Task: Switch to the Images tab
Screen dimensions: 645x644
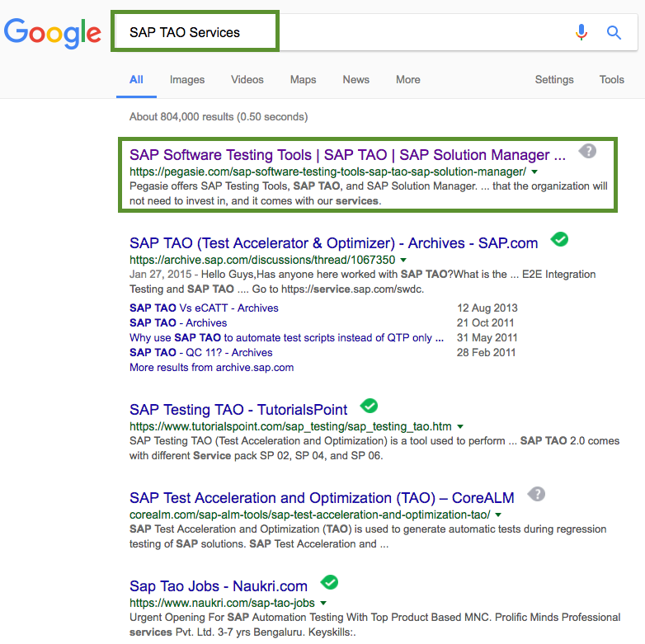Action: pyautogui.click(x=187, y=80)
